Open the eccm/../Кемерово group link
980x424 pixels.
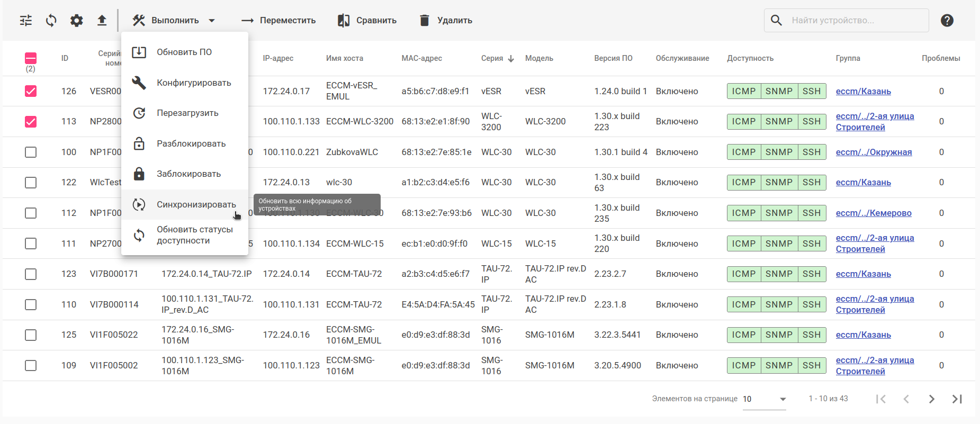[x=874, y=213]
